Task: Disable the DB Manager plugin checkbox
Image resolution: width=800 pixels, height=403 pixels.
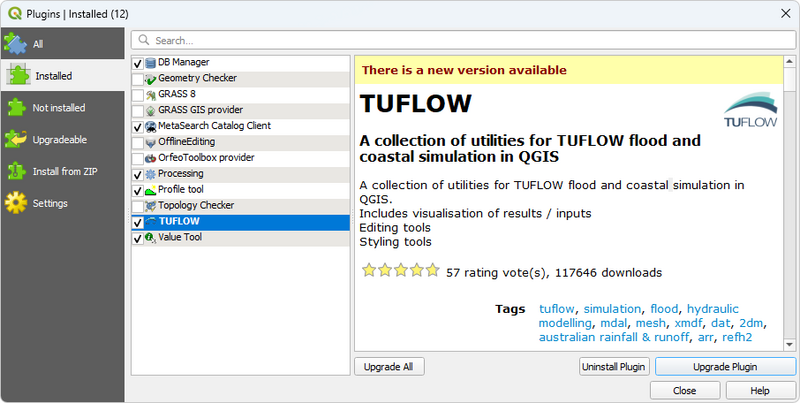Action: point(137,63)
